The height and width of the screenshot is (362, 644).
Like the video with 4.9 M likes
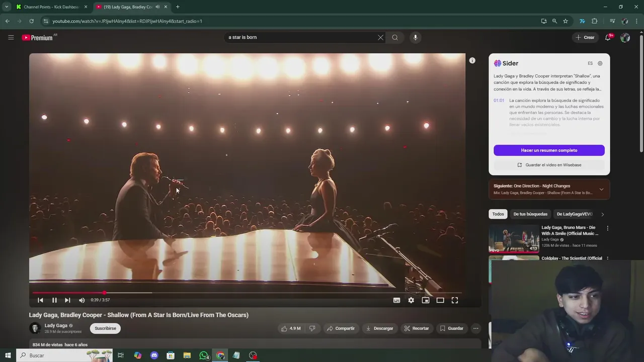(x=291, y=328)
